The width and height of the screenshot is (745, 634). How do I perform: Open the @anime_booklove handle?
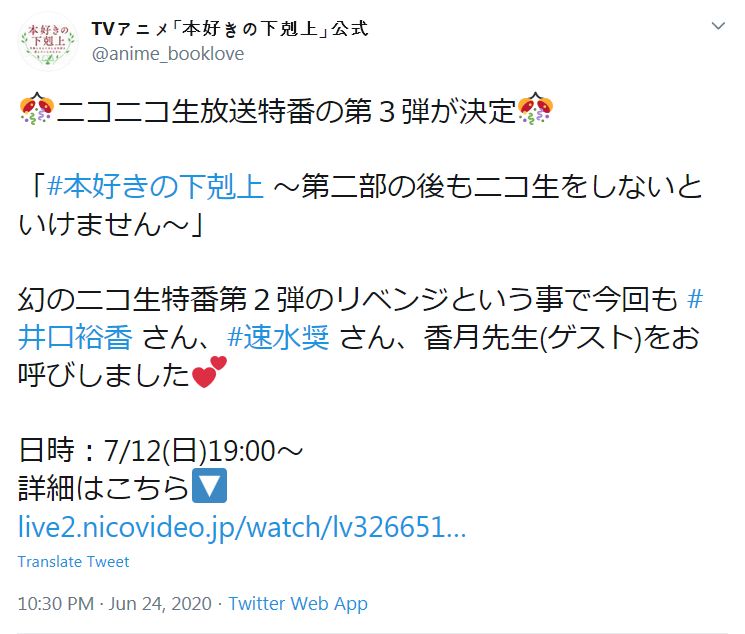pos(168,54)
